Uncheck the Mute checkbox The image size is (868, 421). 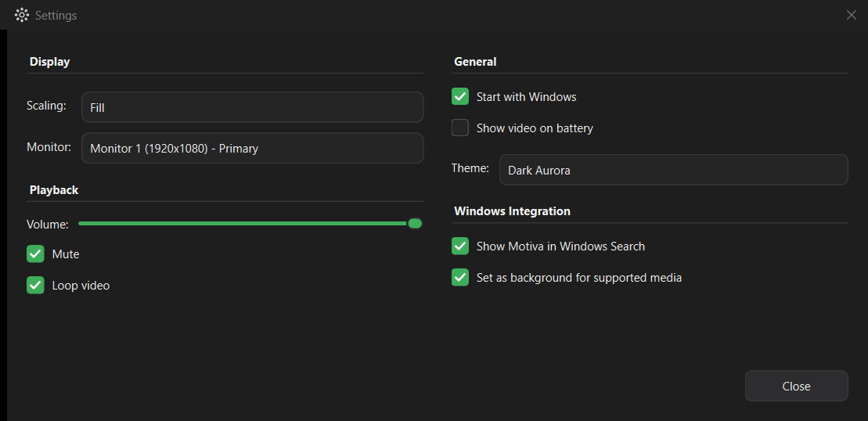click(x=35, y=254)
